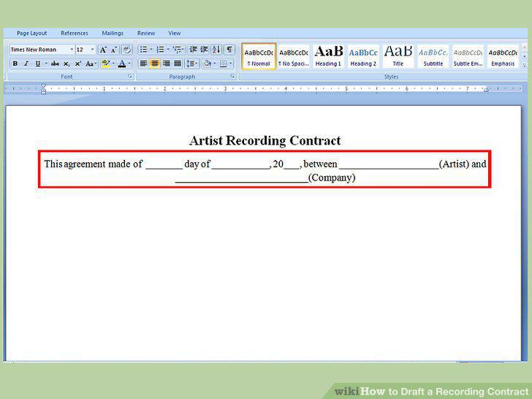Image resolution: width=532 pixels, height=399 pixels.
Task: Apply superscript formatting
Action: coord(78,64)
